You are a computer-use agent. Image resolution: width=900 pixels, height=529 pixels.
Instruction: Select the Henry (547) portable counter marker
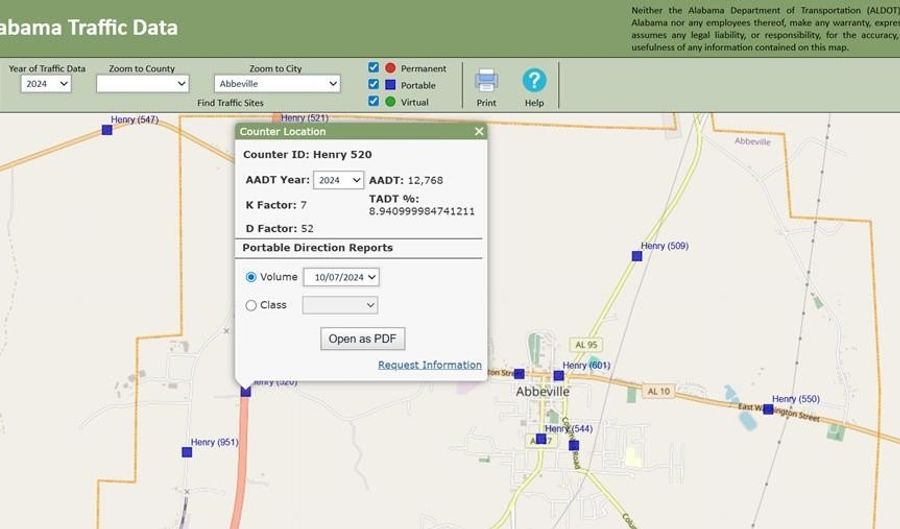pos(107,129)
